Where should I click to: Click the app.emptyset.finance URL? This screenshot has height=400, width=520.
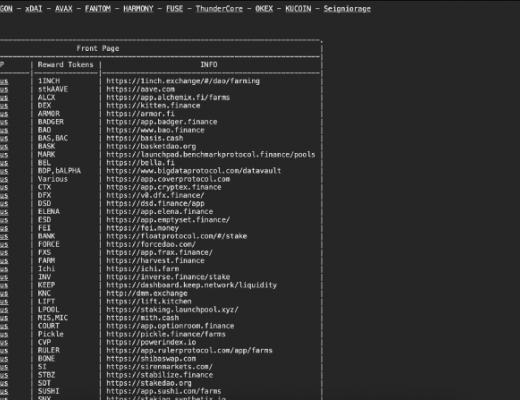[x=168, y=220]
